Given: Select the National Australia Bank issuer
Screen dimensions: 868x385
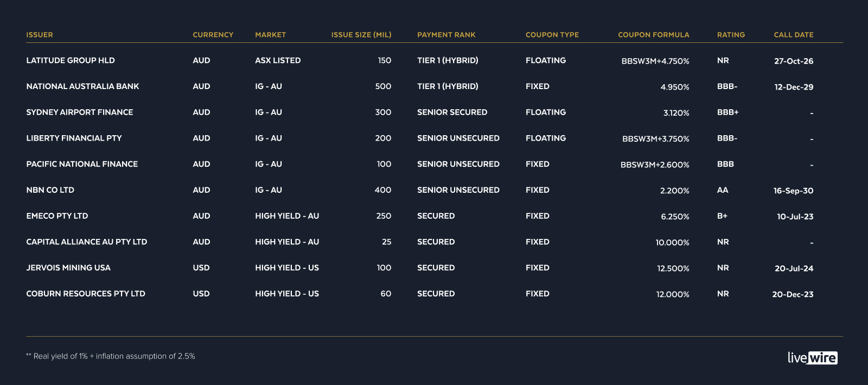Looking at the screenshot, I should pos(82,86).
